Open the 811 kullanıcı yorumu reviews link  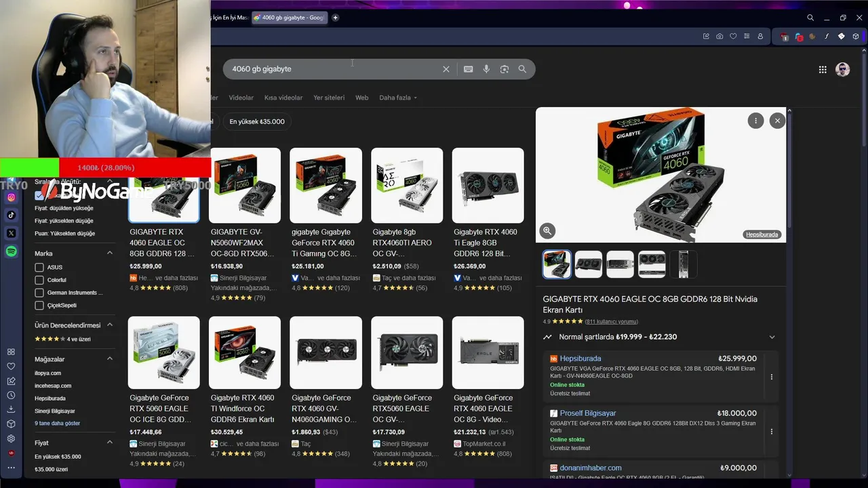pyautogui.click(x=612, y=321)
